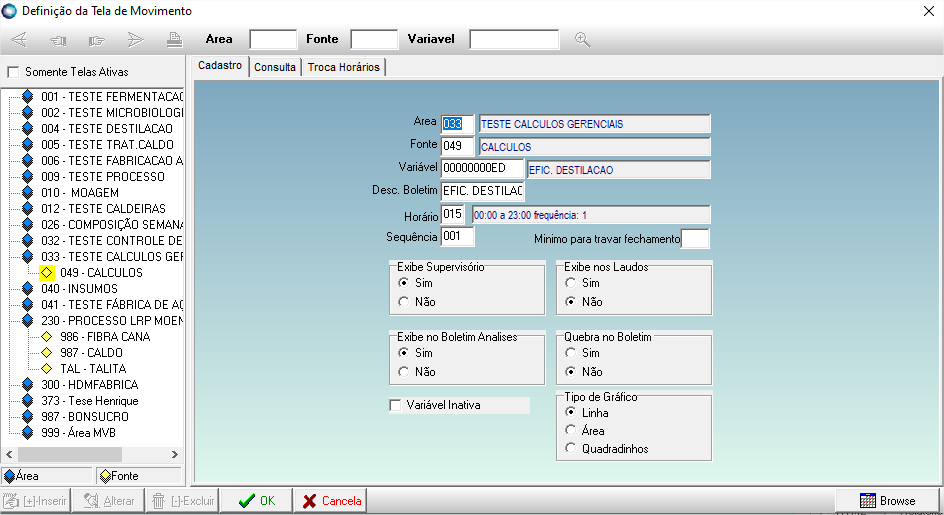Click blue diamond of 010 - MOAGEM
The image size is (944, 515).
pyautogui.click(x=28, y=193)
